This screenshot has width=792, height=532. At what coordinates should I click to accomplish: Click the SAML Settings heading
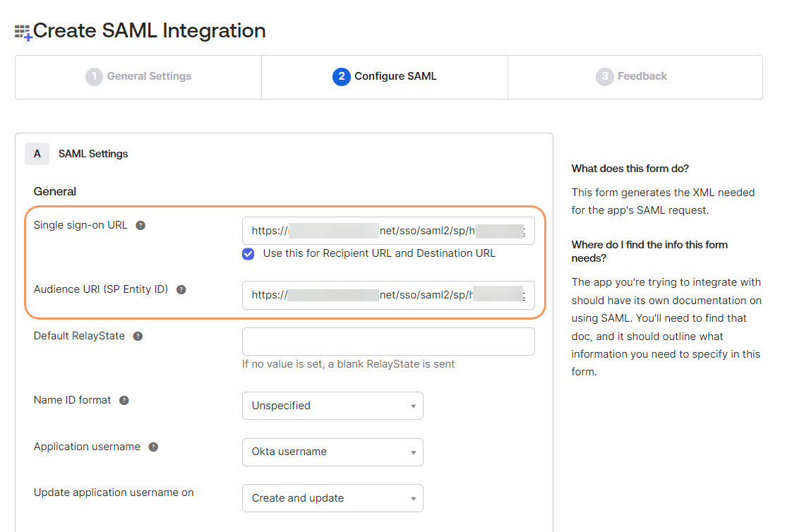point(93,153)
